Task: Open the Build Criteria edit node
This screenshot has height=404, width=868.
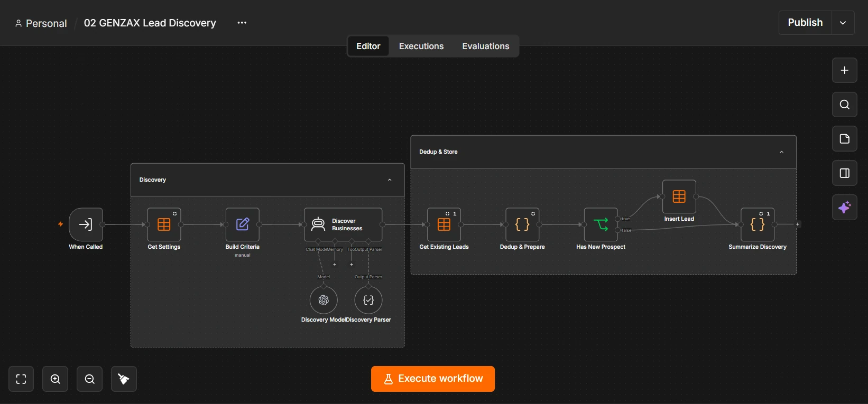Action: pyautogui.click(x=242, y=224)
